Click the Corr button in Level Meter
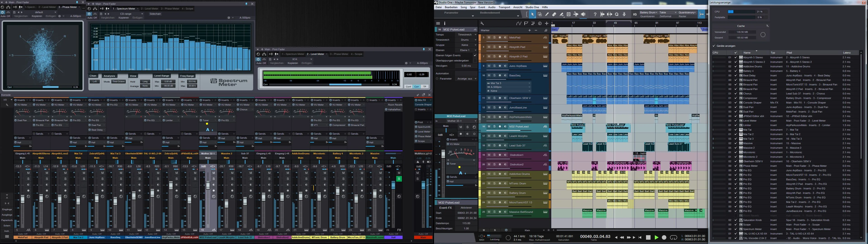Screen dimensions: 868x244 click(x=416, y=87)
